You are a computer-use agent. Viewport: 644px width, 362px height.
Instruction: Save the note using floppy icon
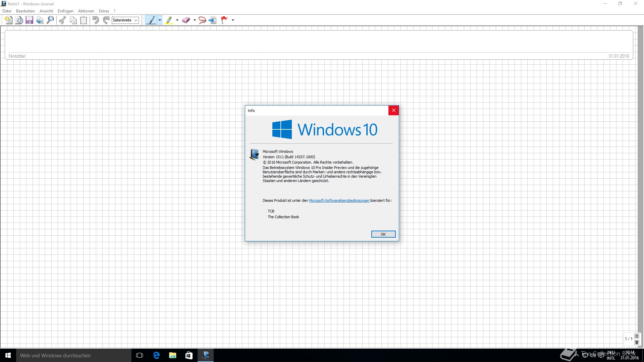coord(30,20)
